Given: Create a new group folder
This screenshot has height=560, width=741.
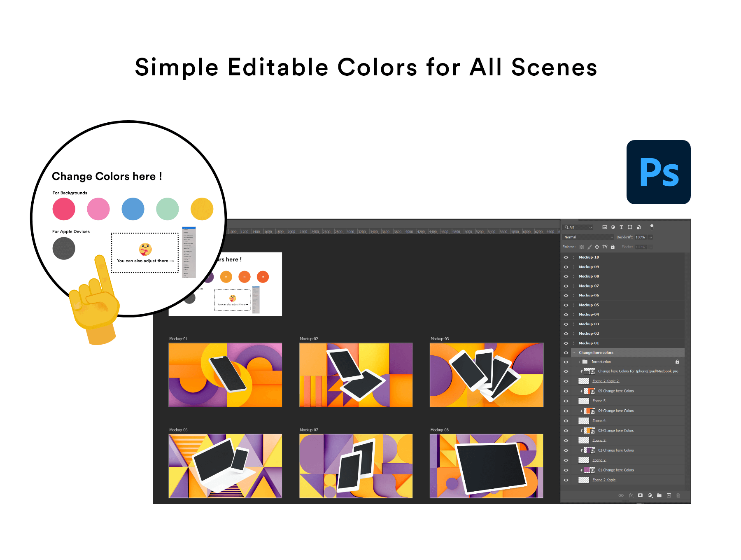Looking at the screenshot, I should [659, 495].
